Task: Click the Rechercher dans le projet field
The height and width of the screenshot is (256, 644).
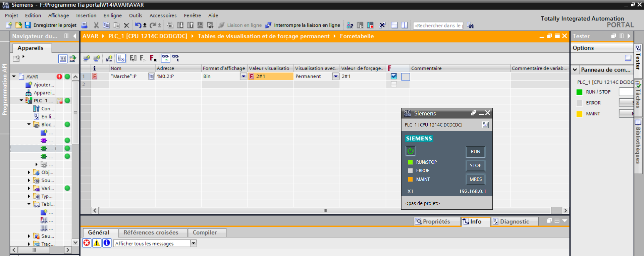Action: tap(438, 25)
